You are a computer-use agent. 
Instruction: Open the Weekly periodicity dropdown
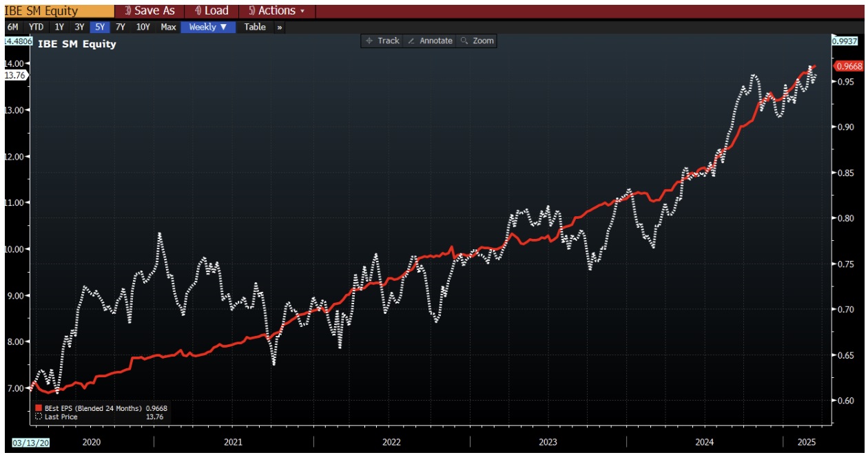(207, 27)
